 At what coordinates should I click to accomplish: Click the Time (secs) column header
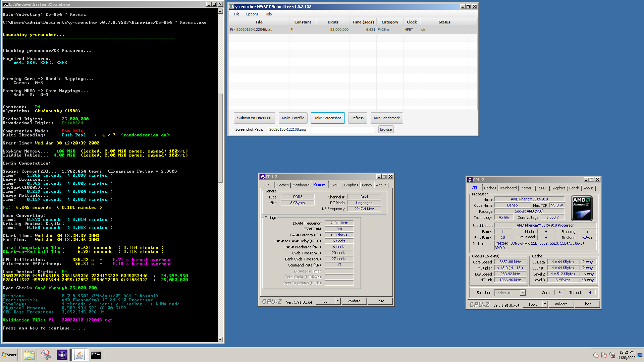coord(363,22)
